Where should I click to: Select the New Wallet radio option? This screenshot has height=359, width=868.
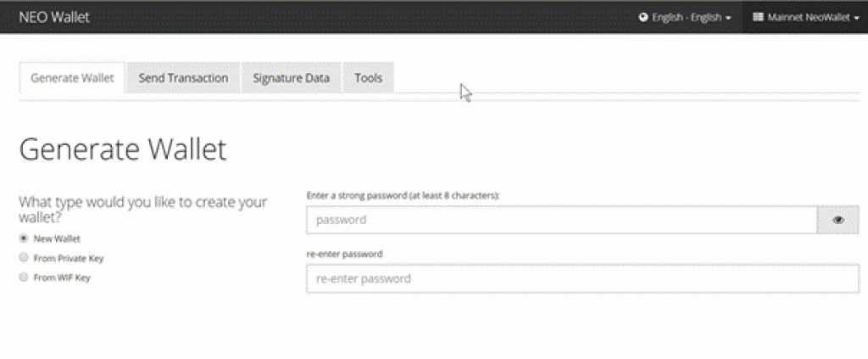coord(23,238)
